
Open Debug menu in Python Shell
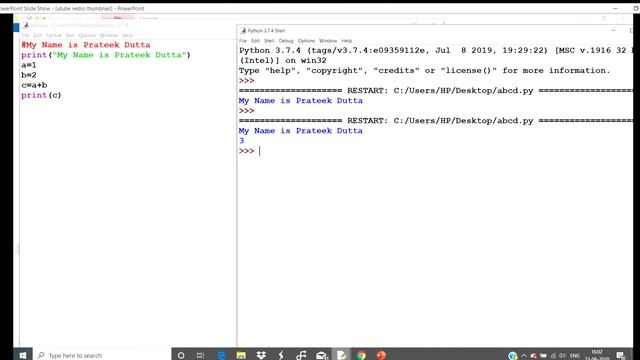tap(286, 41)
